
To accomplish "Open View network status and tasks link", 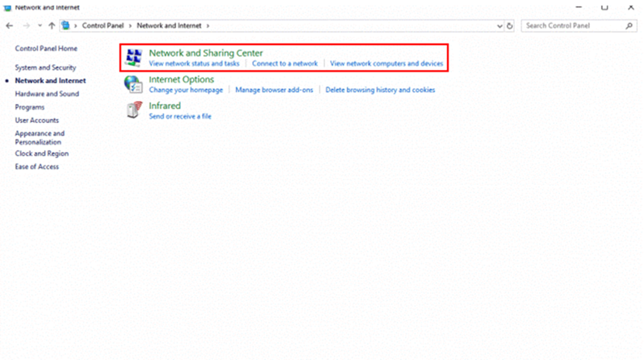I will (x=194, y=64).
